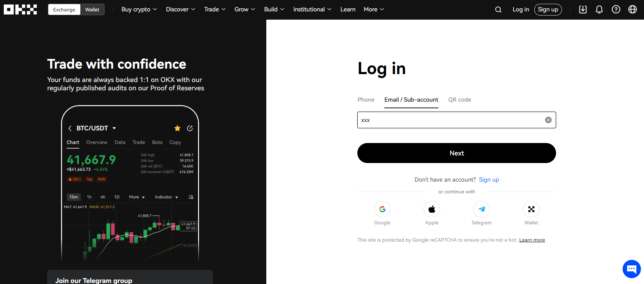Click the back chevron beside BTC/USDT
This screenshot has height=284, width=644.
[x=70, y=128]
